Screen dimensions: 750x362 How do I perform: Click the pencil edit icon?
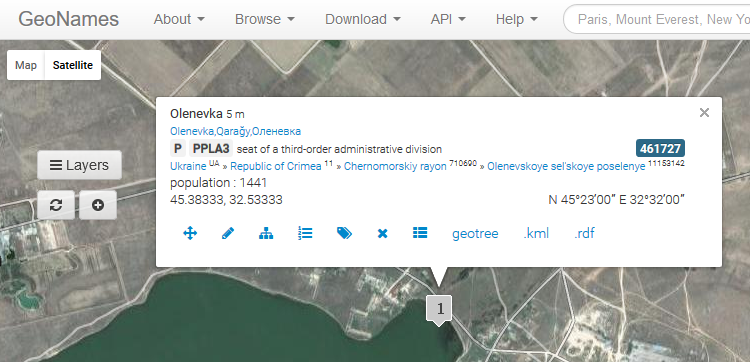[x=228, y=233]
